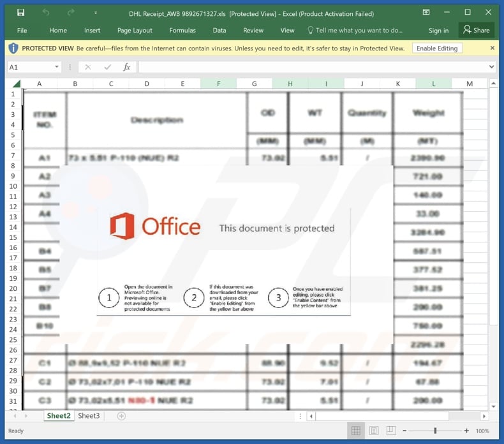Expand the formula bar chevron

[491, 67]
